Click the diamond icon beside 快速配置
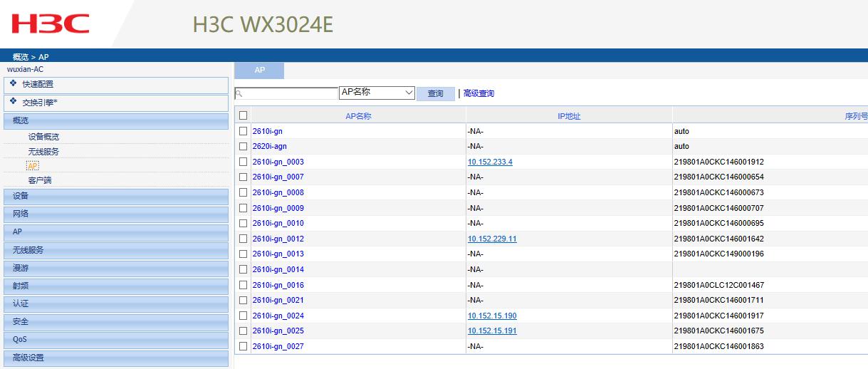The height and width of the screenshot is (369, 868). coord(13,83)
